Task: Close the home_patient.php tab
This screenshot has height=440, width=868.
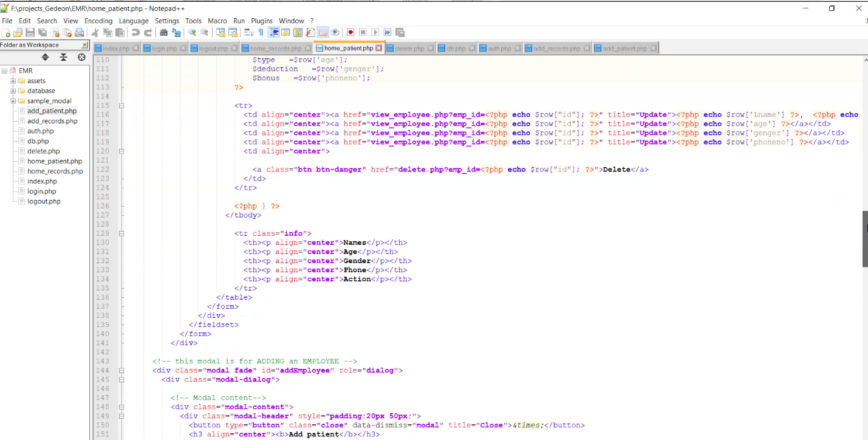Action: pos(379,48)
